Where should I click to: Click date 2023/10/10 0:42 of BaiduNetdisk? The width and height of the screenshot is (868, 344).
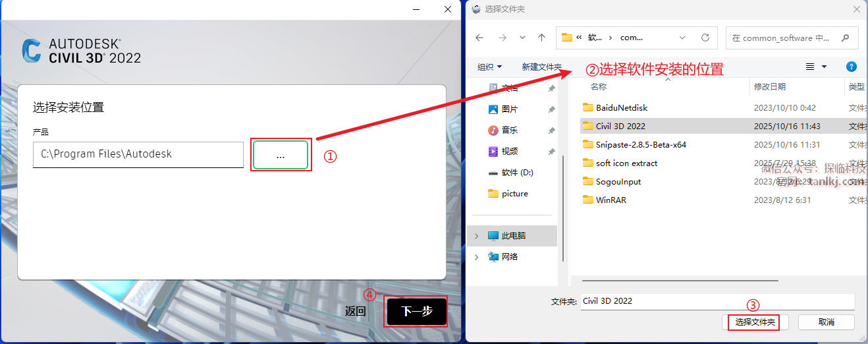[785, 107]
